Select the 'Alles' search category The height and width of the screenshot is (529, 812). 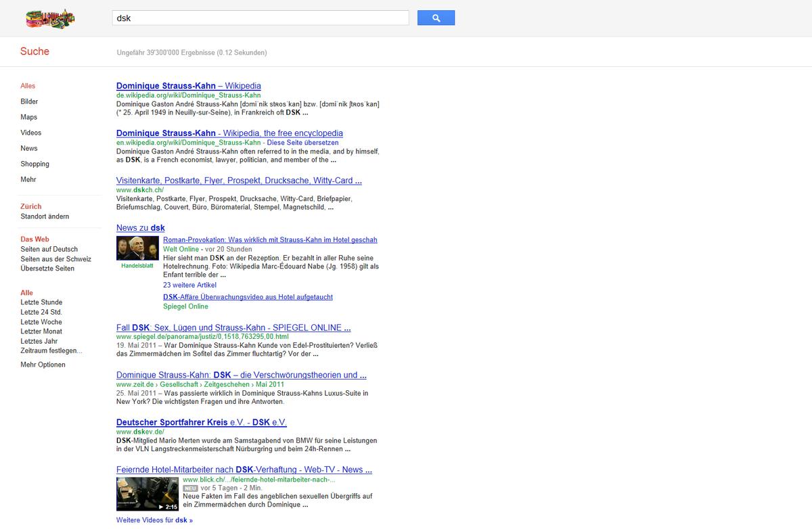[x=28, y=86]
